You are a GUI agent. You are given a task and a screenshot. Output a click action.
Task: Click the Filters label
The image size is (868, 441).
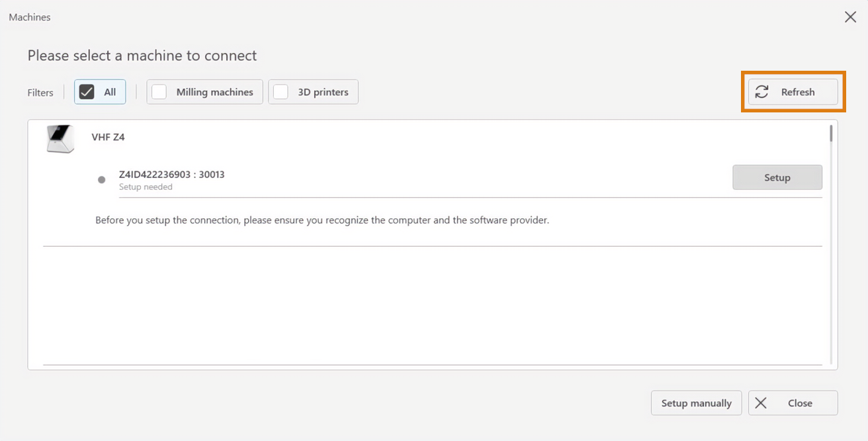(40, 93)
